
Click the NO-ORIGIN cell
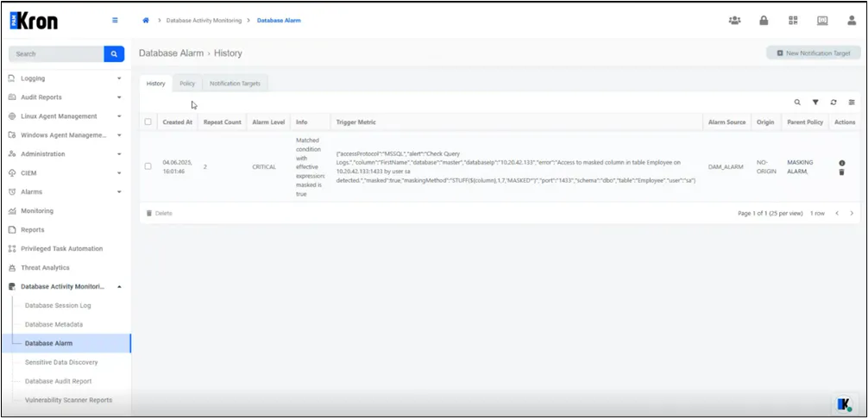point(767,167)
